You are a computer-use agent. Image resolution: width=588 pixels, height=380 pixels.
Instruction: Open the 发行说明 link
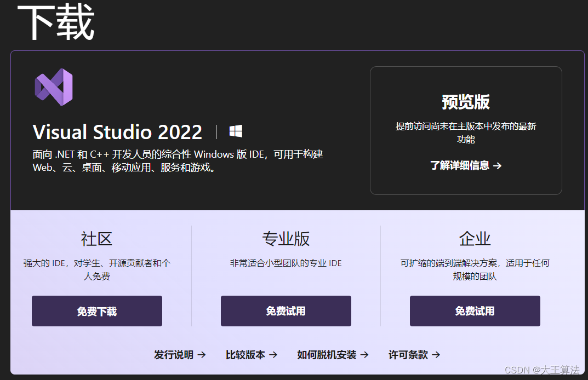(180, 354)
